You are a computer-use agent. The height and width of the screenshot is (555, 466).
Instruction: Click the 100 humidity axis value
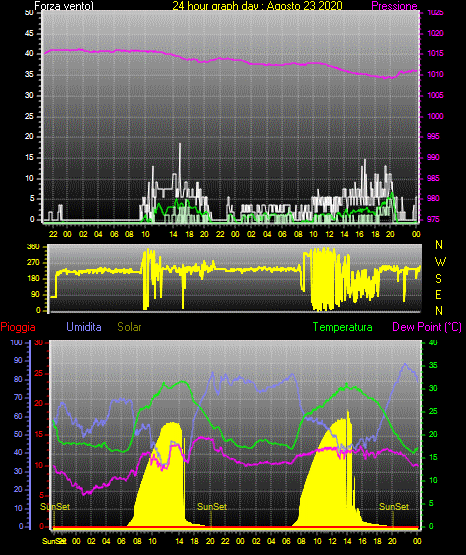pos(16,342)
